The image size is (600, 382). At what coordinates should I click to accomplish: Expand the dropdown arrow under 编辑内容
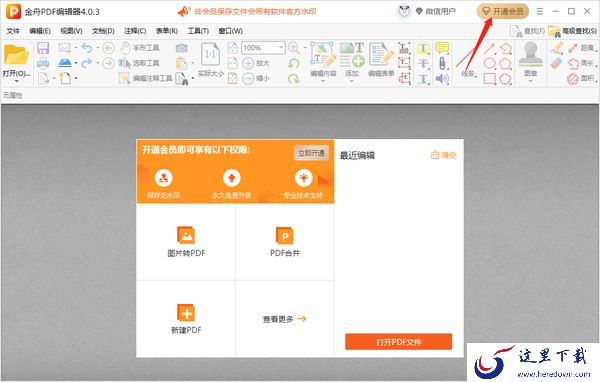point(323,81)
